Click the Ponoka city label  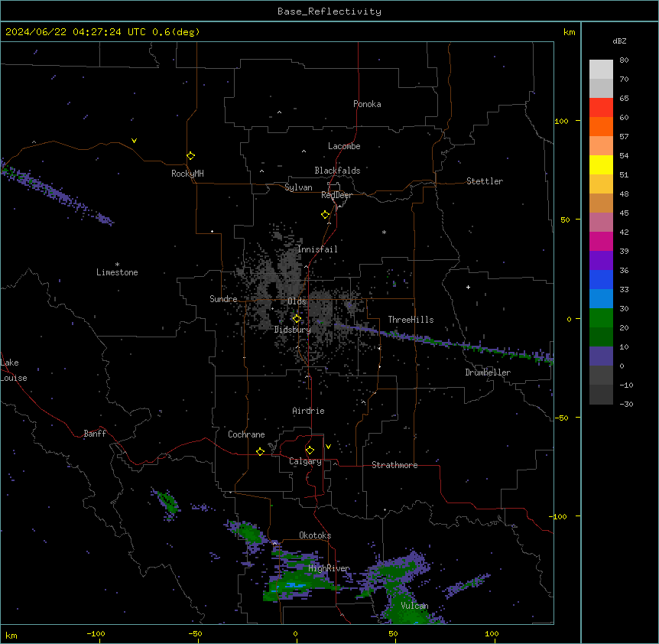(x=367, y=104)
